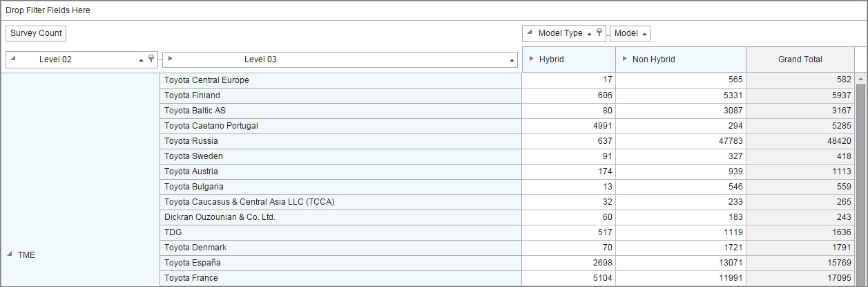Click the Survey Count data field button
The image size is (868, 287).
click(x=36, y=33)
